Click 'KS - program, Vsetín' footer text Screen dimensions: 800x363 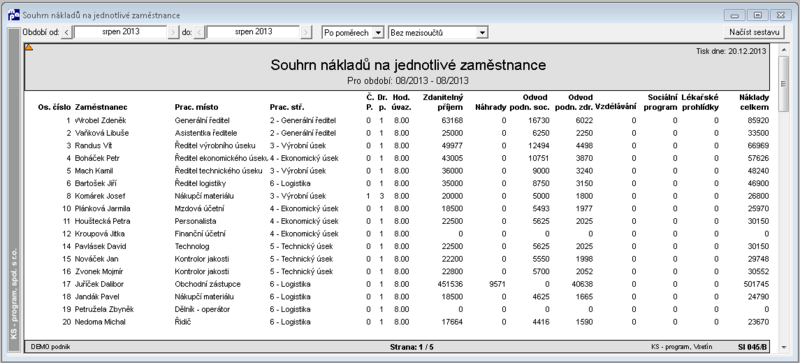[x=681, y=347]
